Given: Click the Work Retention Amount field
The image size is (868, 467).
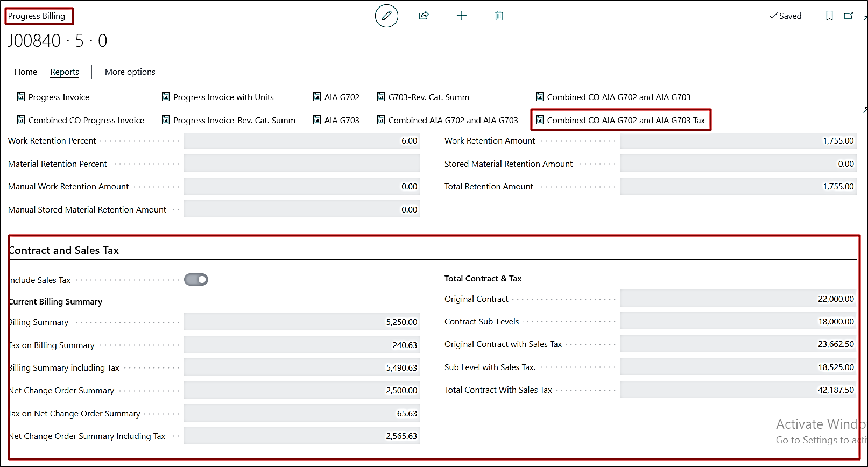Looking at the screenshot, I should 738,141.
